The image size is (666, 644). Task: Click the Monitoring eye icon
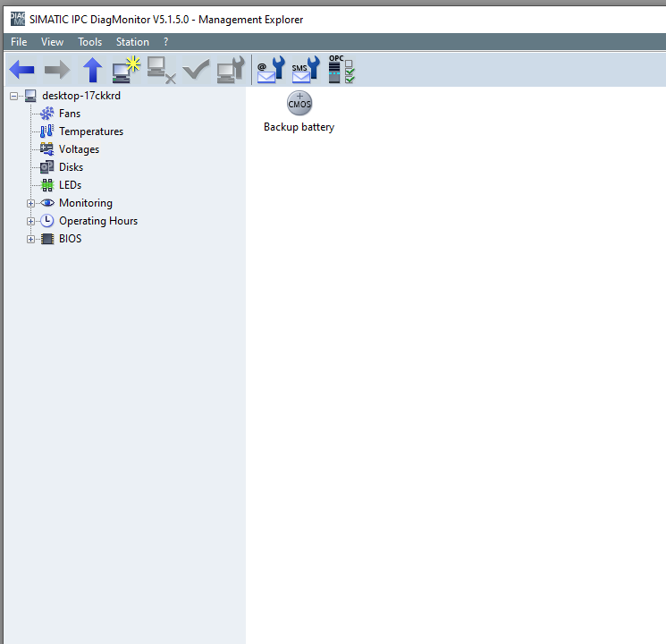click(47, 203)
